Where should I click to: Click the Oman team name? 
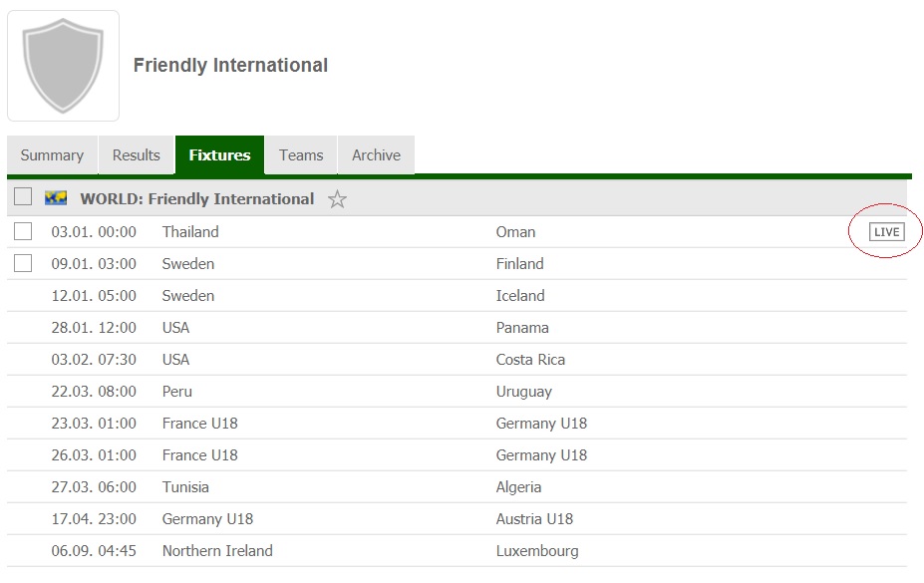[x=515, y=232]
